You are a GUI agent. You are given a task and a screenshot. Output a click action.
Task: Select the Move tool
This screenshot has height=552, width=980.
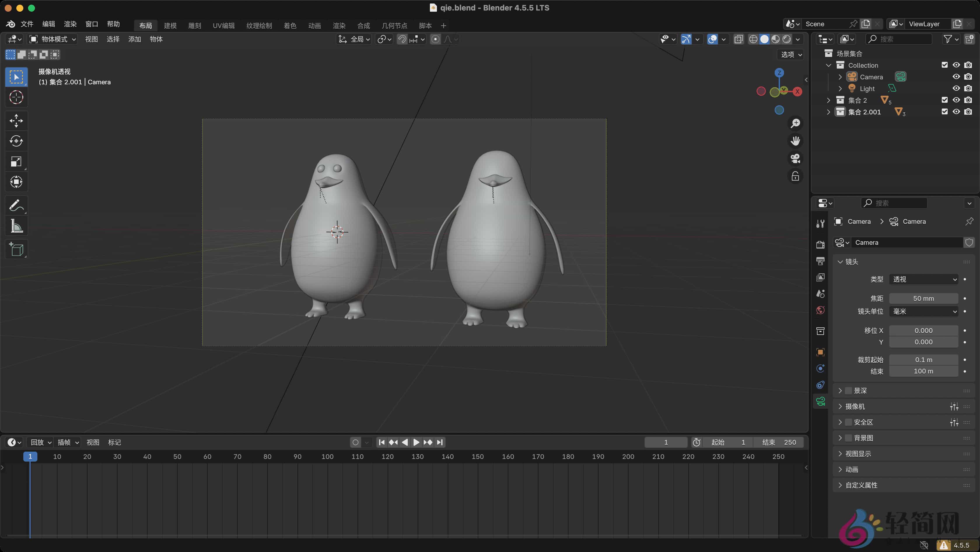16,120
